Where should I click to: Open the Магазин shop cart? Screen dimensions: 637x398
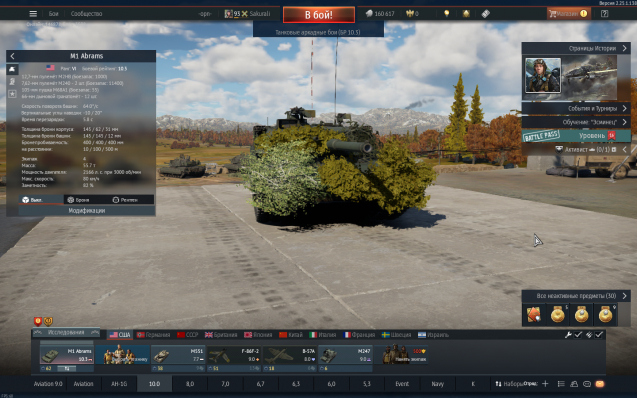568,14
